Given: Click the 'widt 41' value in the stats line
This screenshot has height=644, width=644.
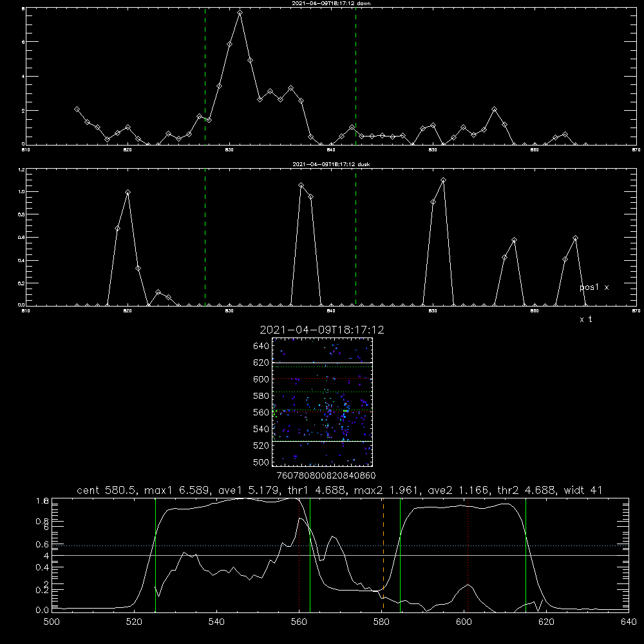Looking at the screenshot, I should click(583, 490).
